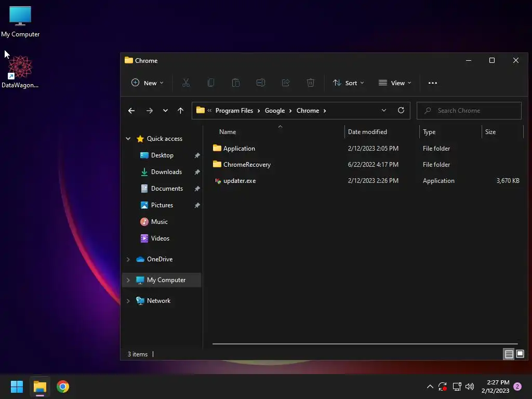Screen dimensions: 532x399
Task: Sort by the Type column header
Action: pyautogui.click(x=429, y=131)
